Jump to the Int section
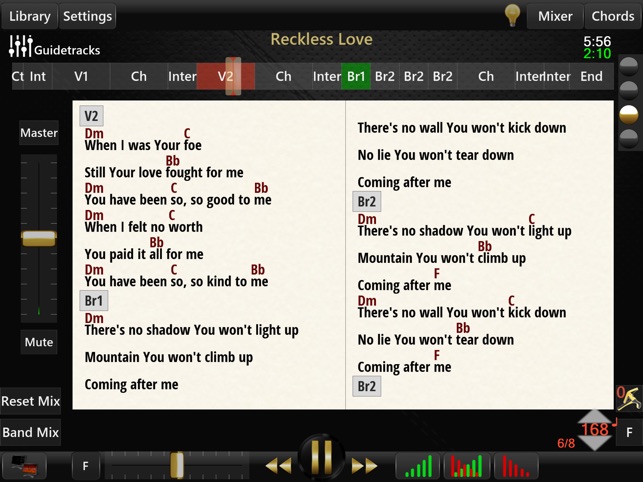This screenshot has height=482, width=643. point(38,76)
